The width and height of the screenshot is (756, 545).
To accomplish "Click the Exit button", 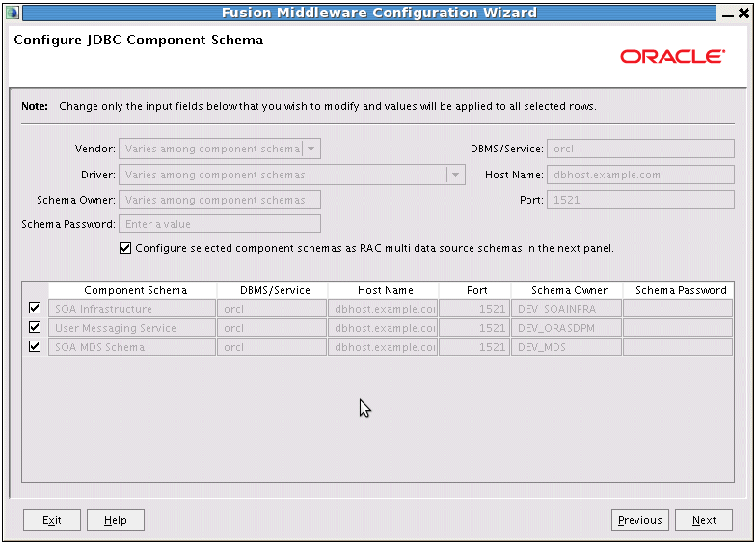I will (x=52, y=520).
